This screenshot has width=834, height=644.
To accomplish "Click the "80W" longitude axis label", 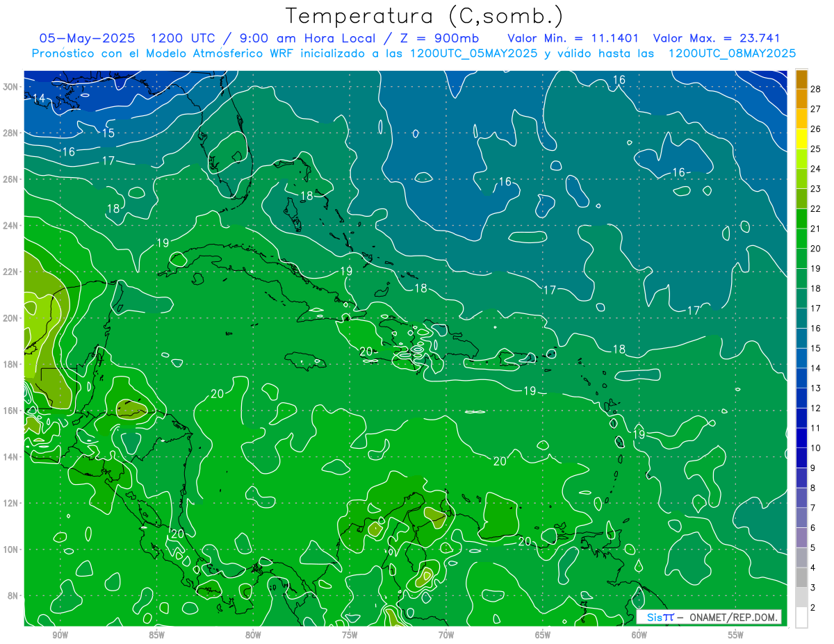I will (x=253, y=635).
